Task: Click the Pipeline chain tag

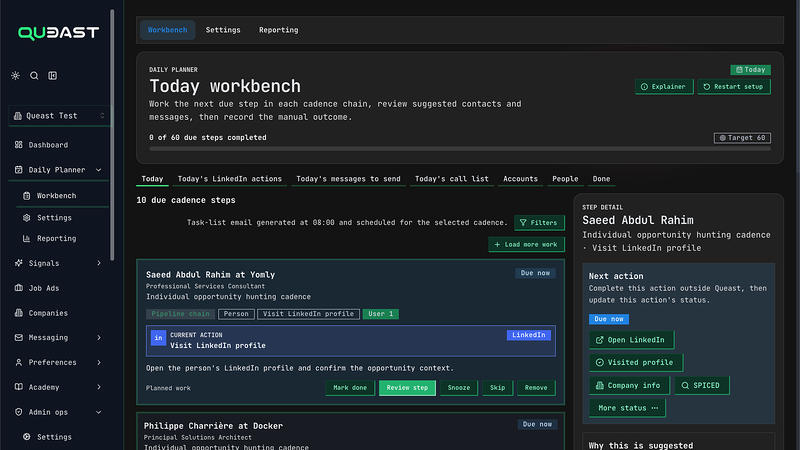Action: (x=180, y=314)
